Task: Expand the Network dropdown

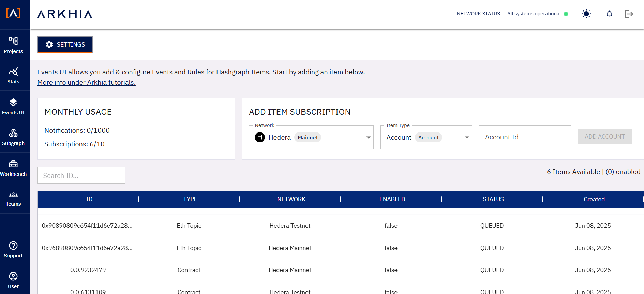Action: click(x=311, y=137)
